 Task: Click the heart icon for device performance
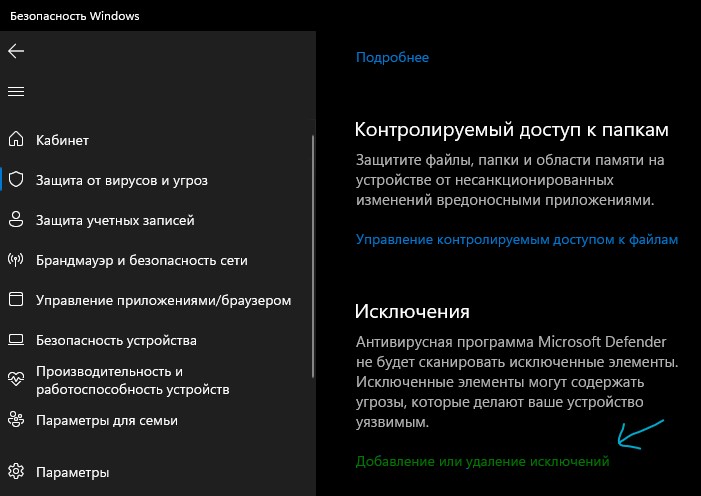click(16, 380)
